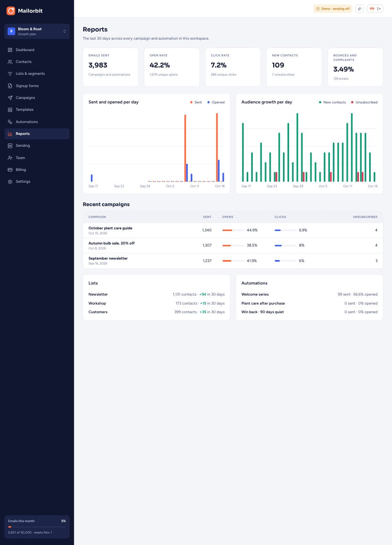Click the Team add-user icon

point(10,158)
